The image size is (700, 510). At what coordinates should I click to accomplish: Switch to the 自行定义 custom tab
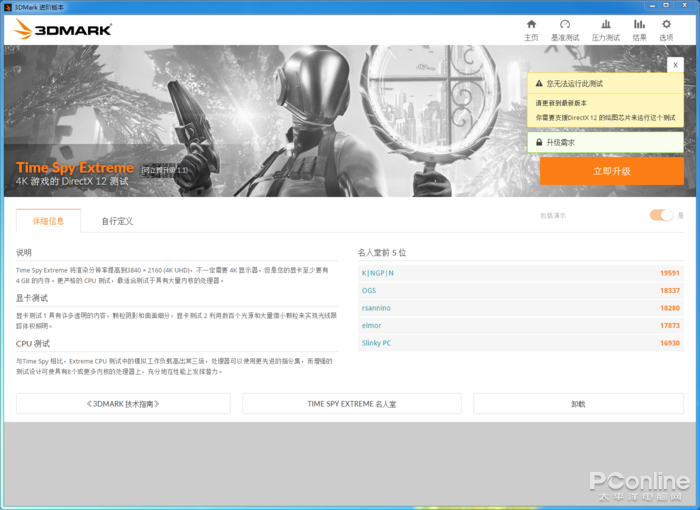tap(117, 221)
